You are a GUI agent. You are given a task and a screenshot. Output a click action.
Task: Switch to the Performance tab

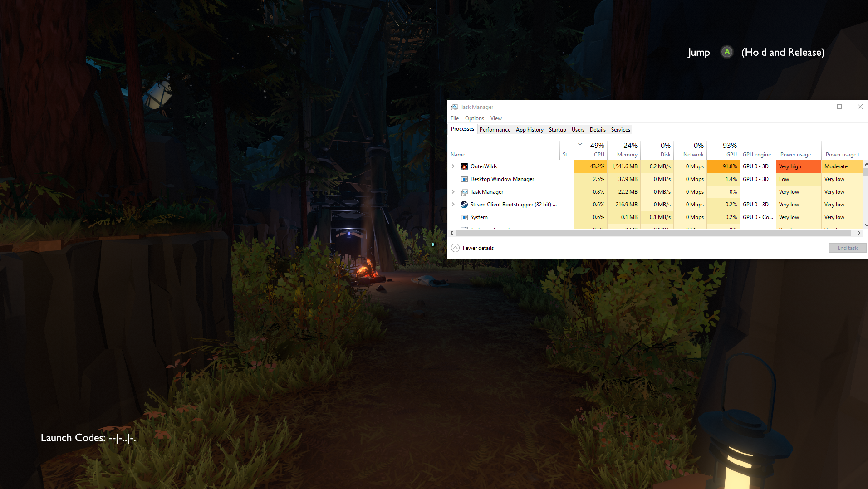pyautogui.click(x=495, y=130)
